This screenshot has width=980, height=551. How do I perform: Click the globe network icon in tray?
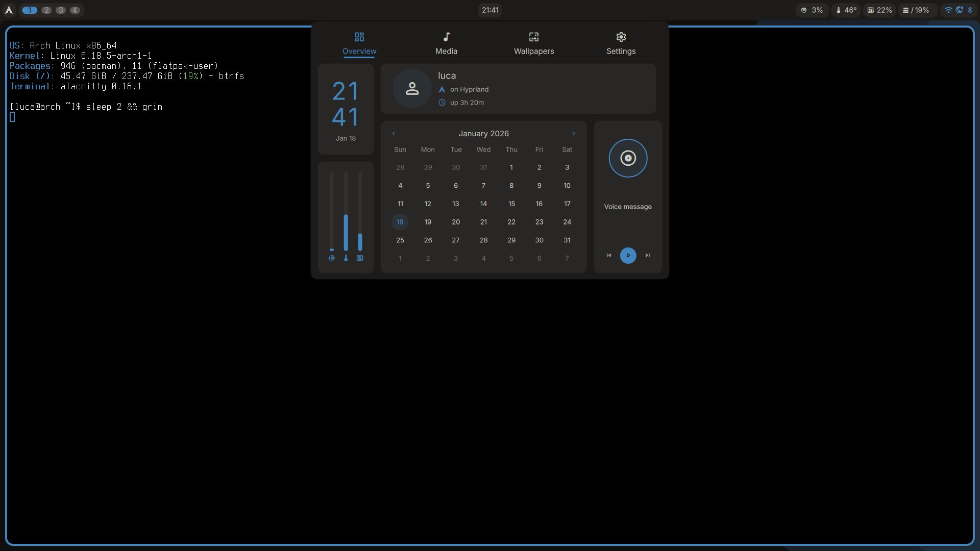(x=960, y=10)
